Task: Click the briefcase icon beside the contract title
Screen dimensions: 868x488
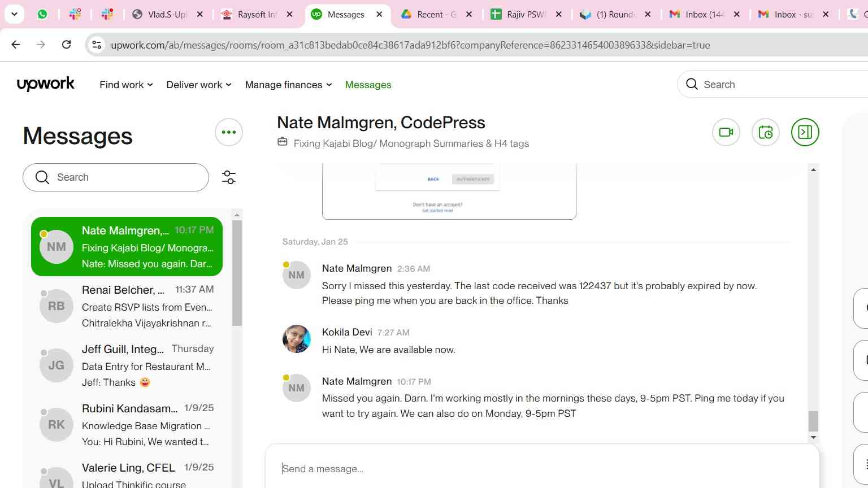Action: point(283,142)
